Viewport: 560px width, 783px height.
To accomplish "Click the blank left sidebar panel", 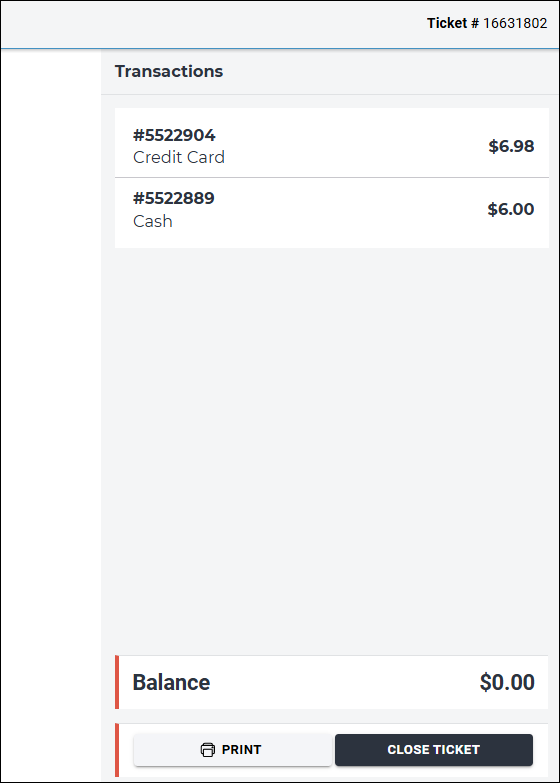I will (51, 414).
